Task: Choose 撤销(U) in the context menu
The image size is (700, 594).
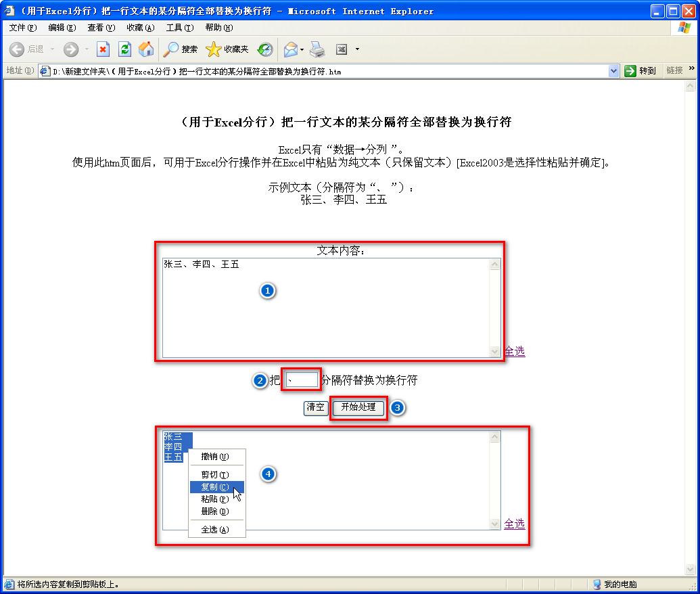Action: point(217,457)
